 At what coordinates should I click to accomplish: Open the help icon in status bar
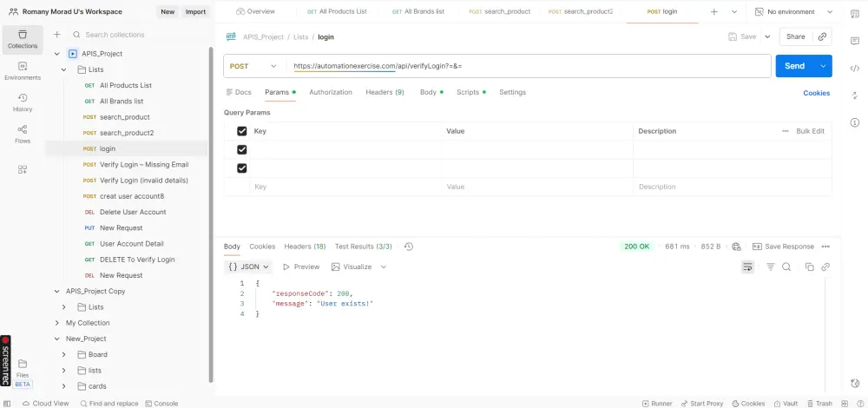858,404
